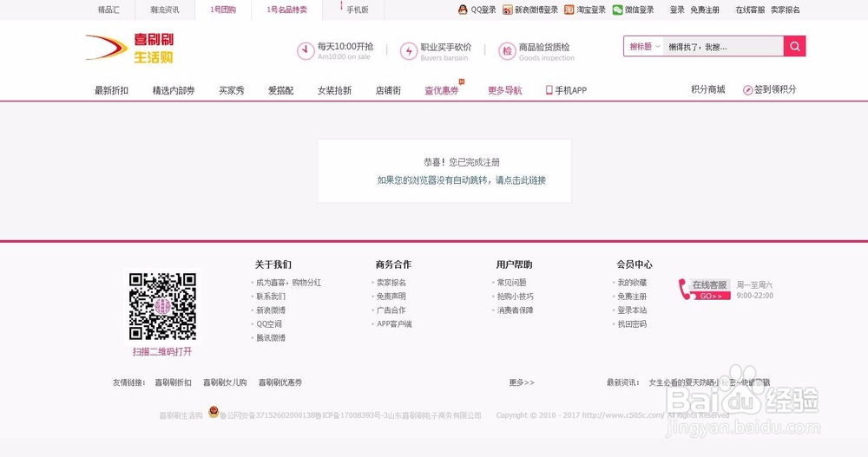Open the 爱搭配 nav tab

pos(280,90)
